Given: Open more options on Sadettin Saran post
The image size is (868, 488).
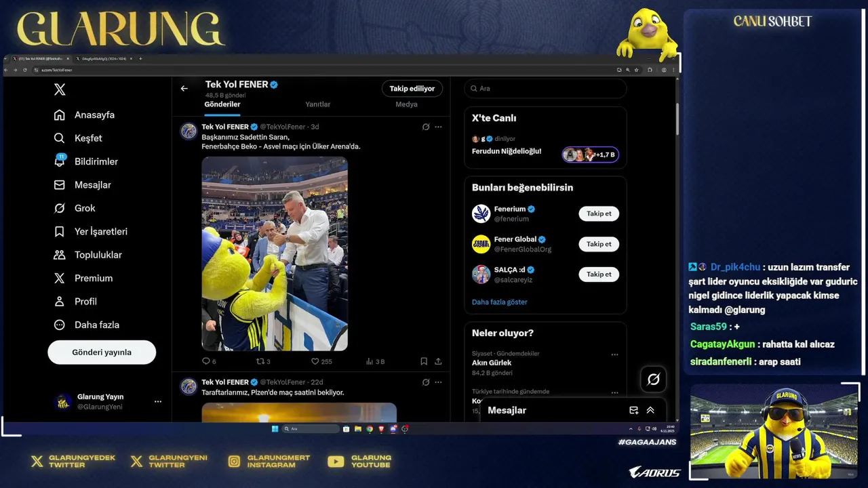Looking at the screenshot, I should click(x=438, y=127).
